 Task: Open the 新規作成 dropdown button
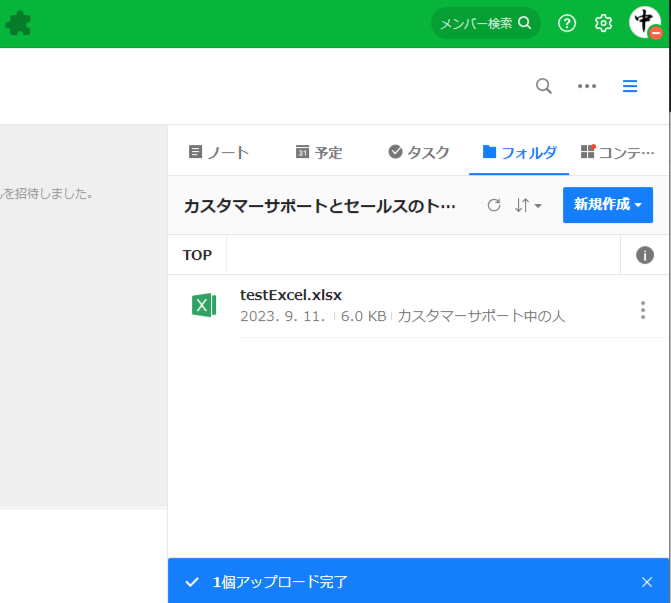tap(607, 205)
